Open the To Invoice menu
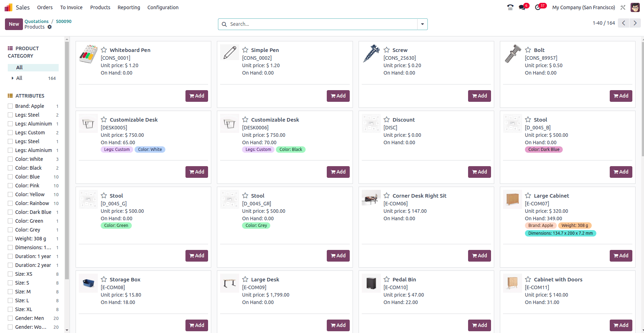This screenshot has width=644, height=333. tap(71, 7)
